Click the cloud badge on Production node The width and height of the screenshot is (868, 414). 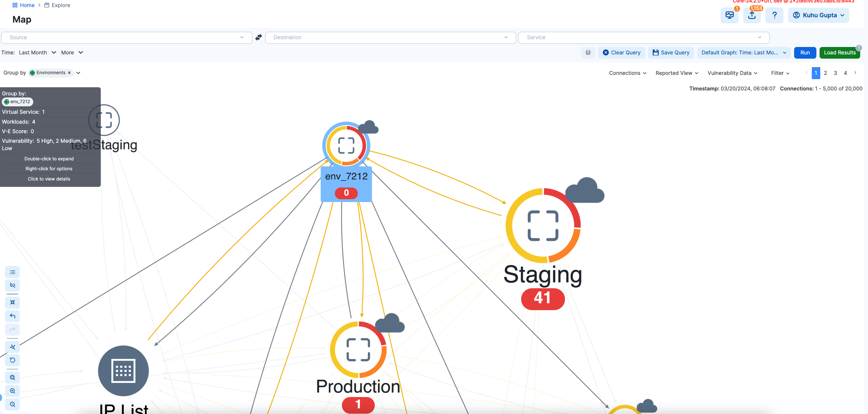point(390,323)
